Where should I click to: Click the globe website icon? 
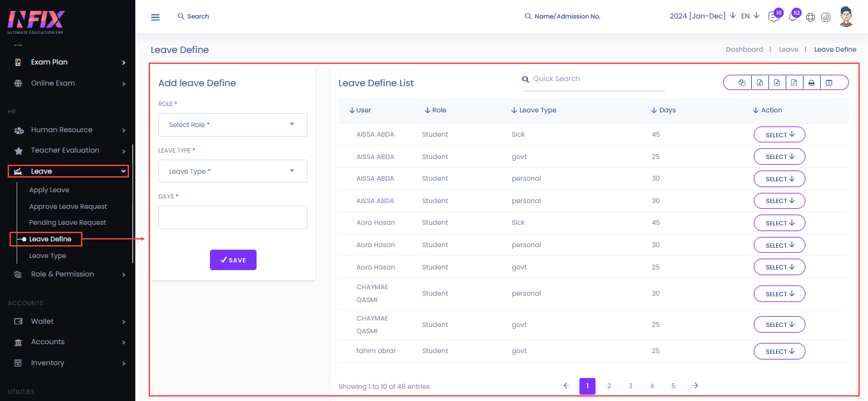point(811,17)
